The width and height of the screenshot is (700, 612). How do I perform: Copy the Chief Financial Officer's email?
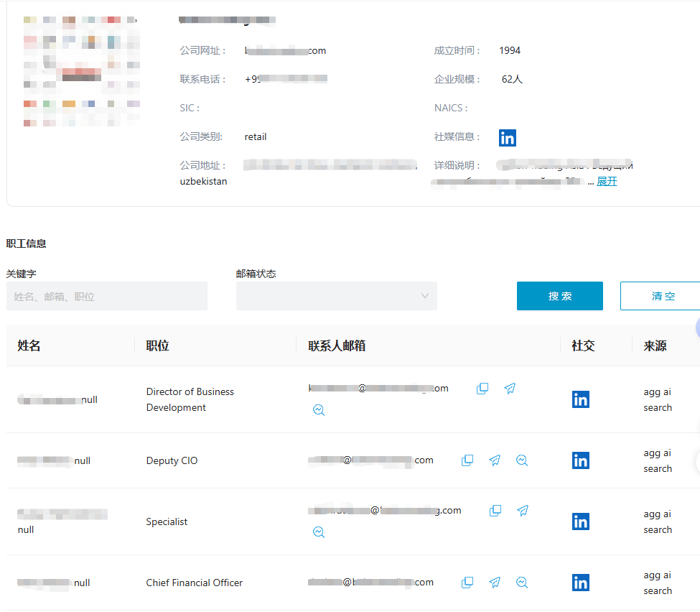[467, 583]
